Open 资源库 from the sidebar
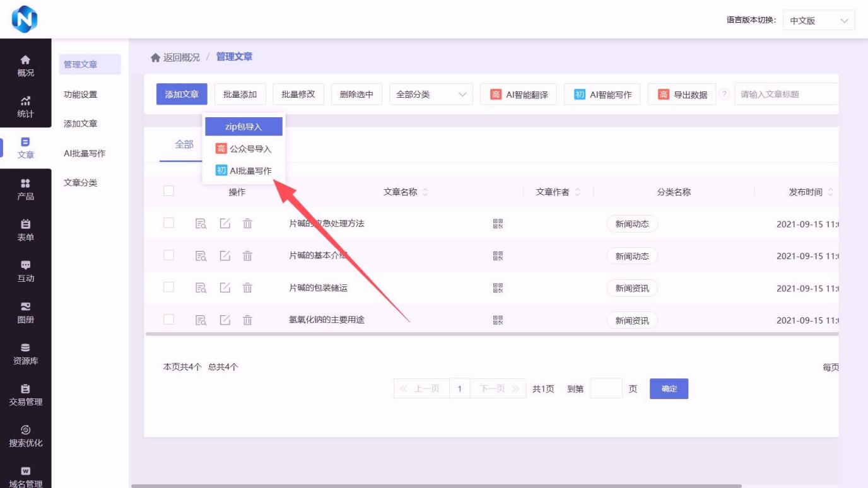The width and height of the screenshot is (868, 488). pos(25,354)
